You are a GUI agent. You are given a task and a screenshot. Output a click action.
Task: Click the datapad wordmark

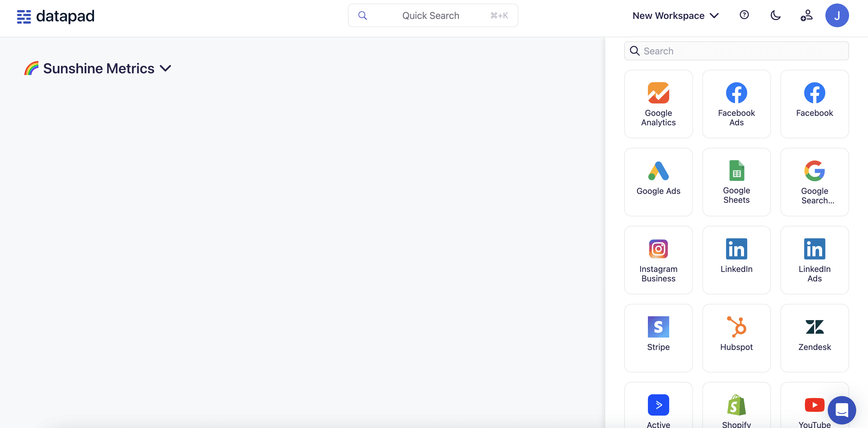point(65,16)
